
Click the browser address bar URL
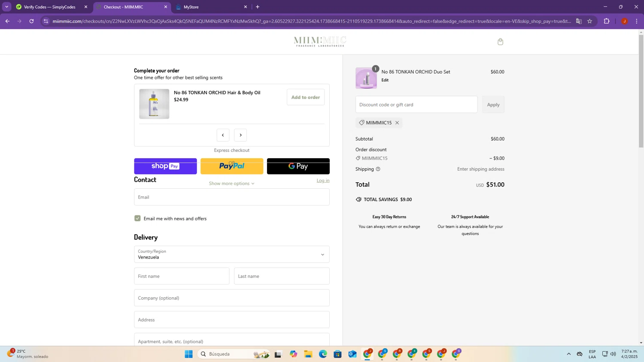point(312,21)
